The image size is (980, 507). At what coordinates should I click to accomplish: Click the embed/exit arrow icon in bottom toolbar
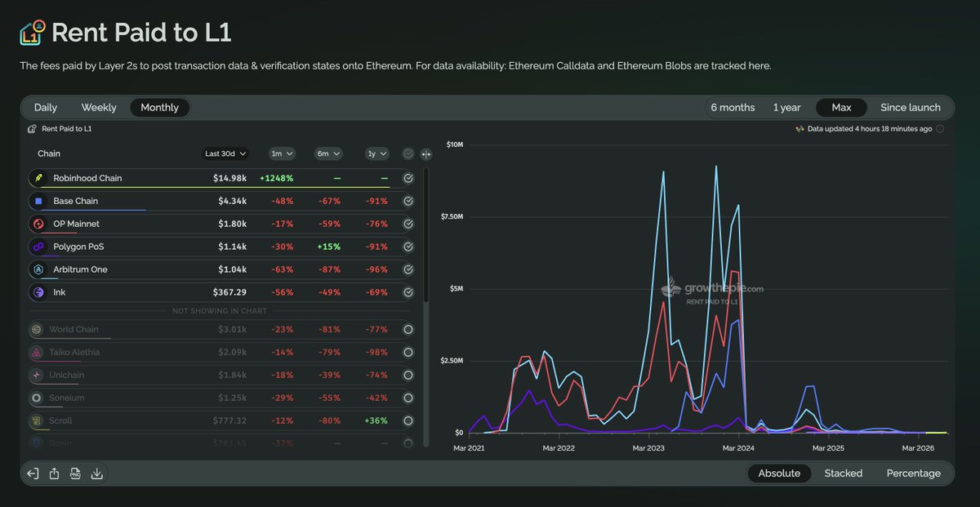click(x=33, y=474)
